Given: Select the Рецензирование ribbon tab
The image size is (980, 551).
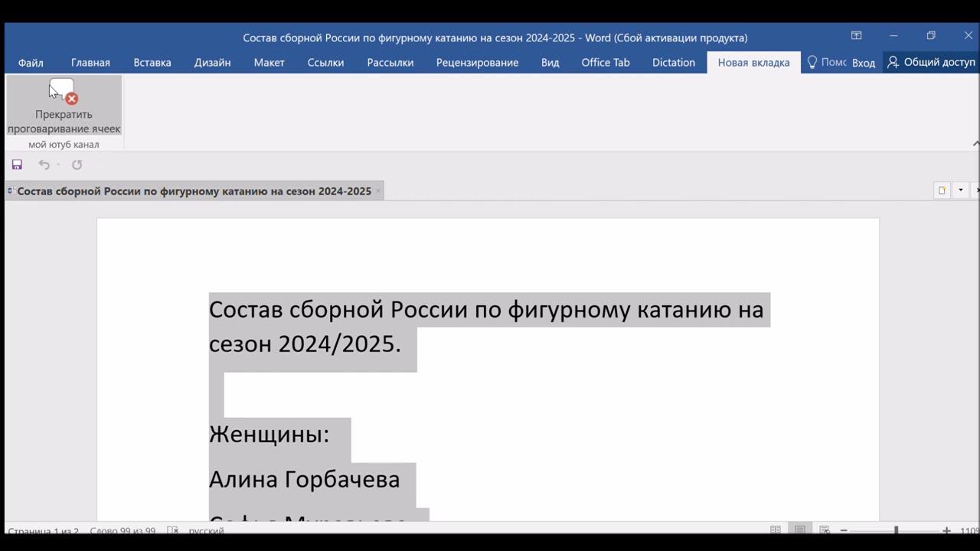Looking at the screenshot, I should 477,63.
